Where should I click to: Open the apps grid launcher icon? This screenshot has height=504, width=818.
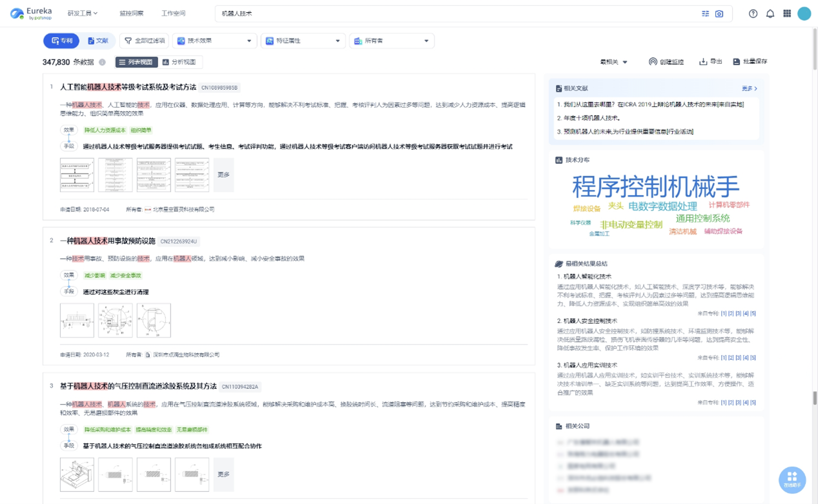pos(787,14)
